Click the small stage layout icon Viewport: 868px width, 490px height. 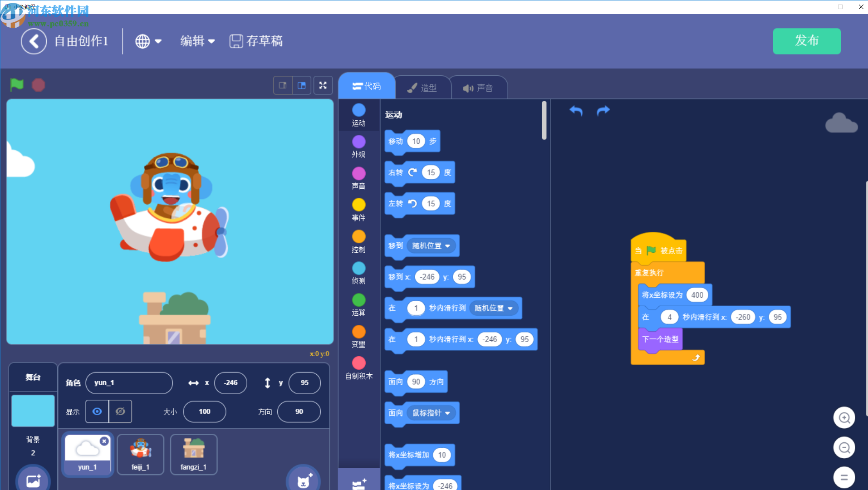pos(283,85)
